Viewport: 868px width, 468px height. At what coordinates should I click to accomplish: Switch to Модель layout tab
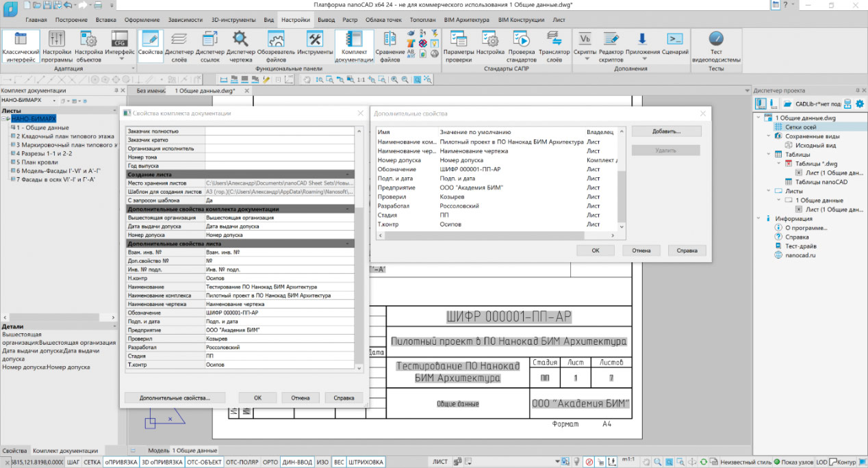tap(159, 450)
